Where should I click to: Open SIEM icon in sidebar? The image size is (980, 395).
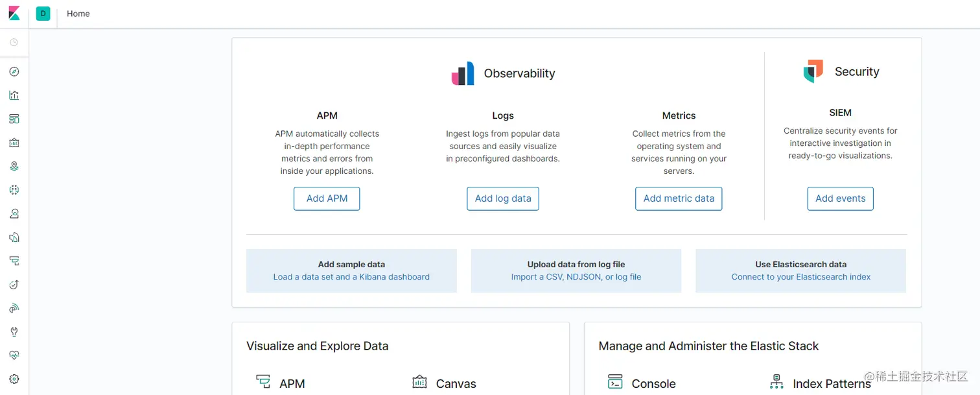point(14,308)
